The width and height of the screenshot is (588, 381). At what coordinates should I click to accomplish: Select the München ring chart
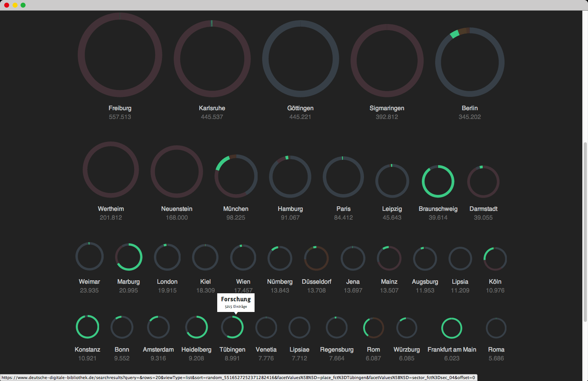point(236,176)
